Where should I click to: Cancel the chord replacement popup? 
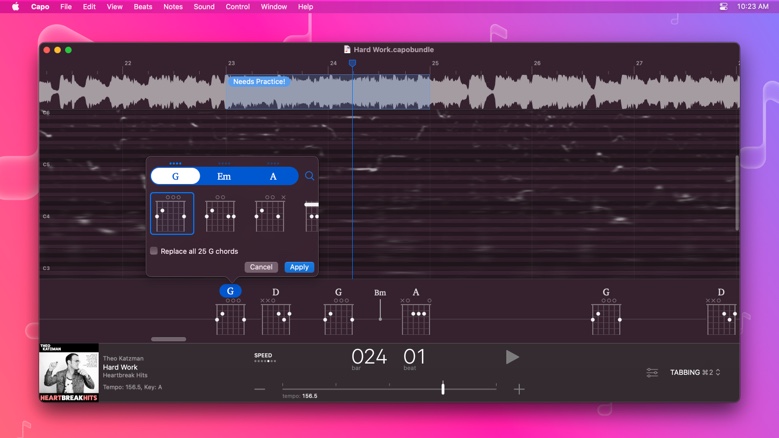(x=261, y=267)
